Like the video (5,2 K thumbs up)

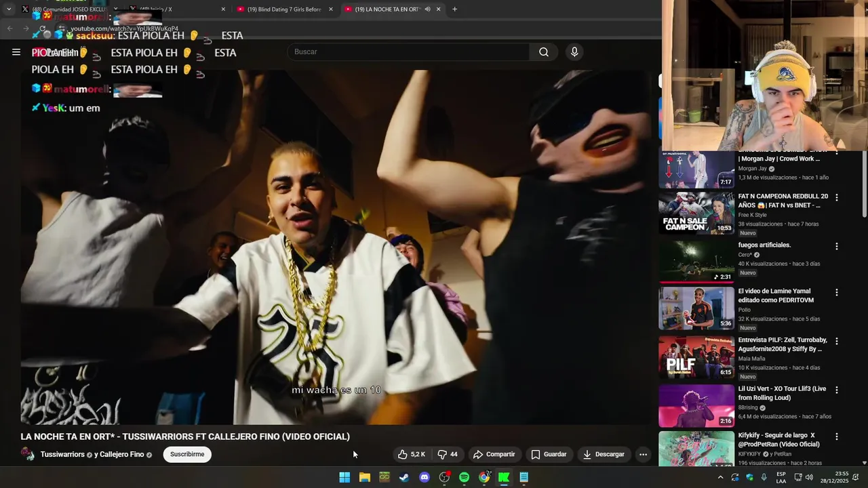[x=412, y=454]
